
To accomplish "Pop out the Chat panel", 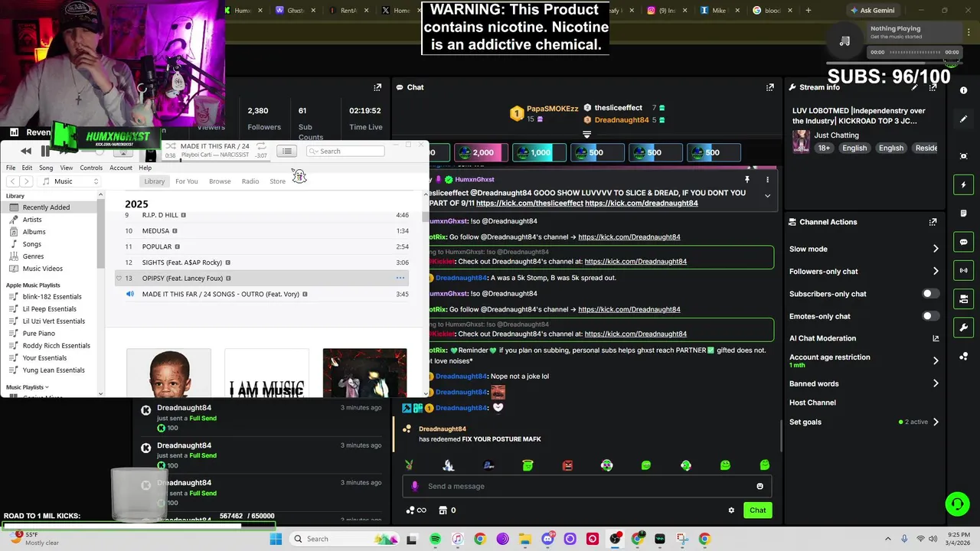I will coord(769,87).
